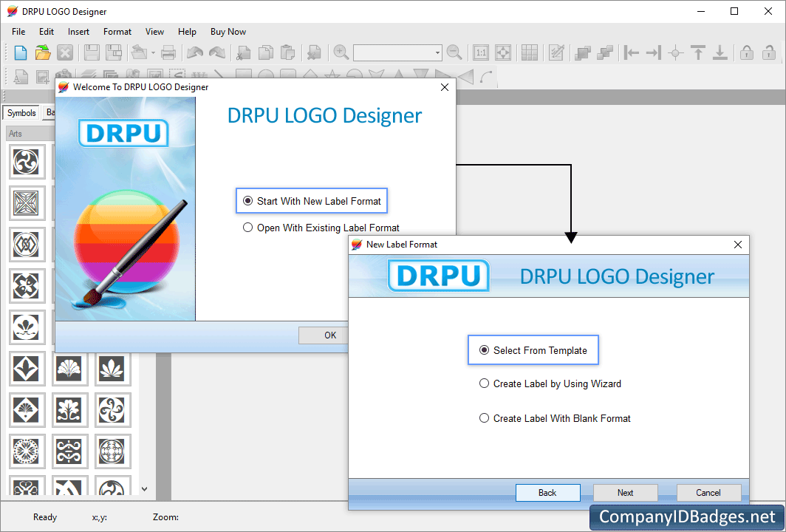Click the Paste clipboard icon
Screen dimensions: 786x532
coord(288,52)
